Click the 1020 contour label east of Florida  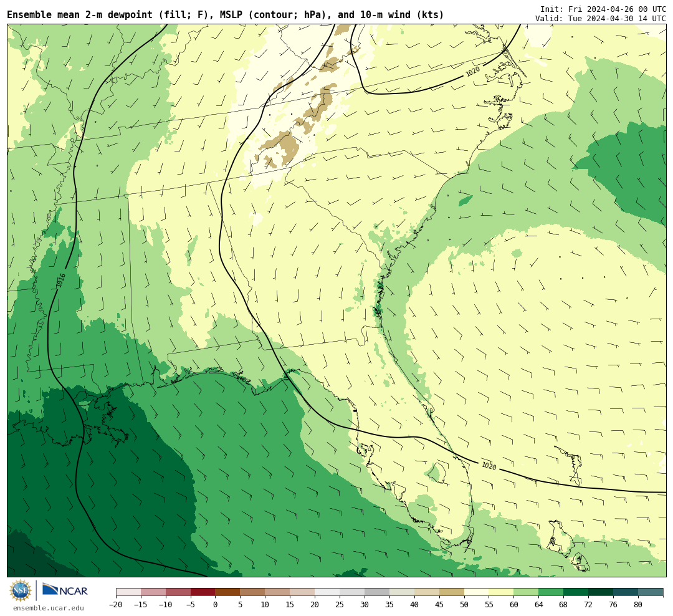[x=489, y=466]
